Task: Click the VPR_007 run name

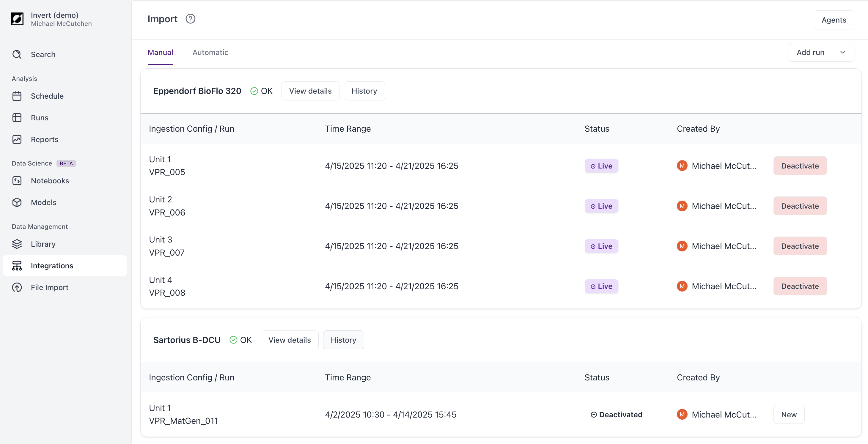Action: coord(167,253)
